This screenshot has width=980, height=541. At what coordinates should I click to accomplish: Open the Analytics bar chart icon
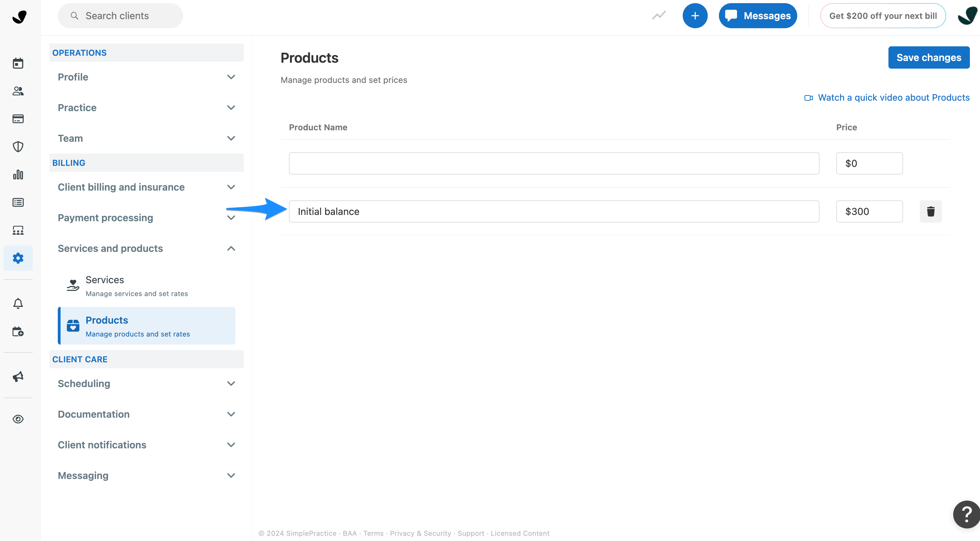[x=18, y=175]
